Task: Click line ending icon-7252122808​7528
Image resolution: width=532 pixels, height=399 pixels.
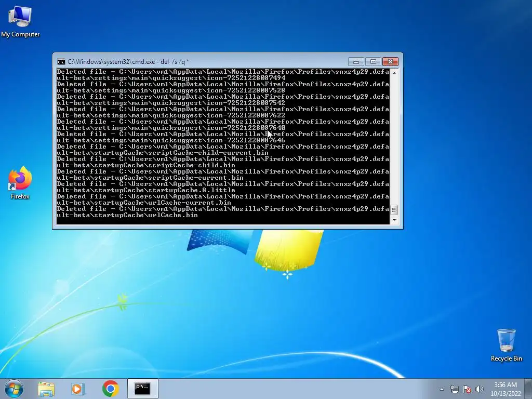Action: coord(171,90)
